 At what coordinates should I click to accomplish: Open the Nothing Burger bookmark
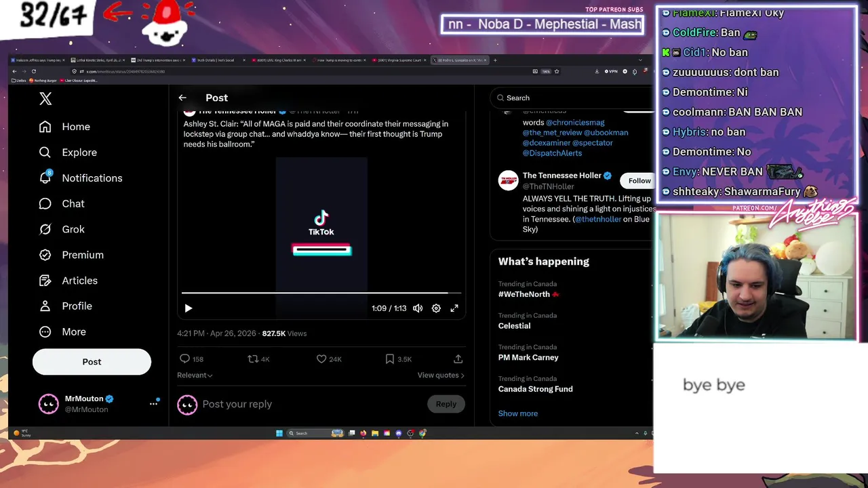tap(43, 80)
